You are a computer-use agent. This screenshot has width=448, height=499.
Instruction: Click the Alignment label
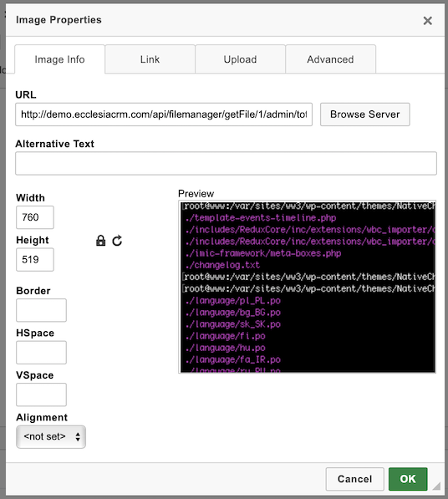(42, 417)
